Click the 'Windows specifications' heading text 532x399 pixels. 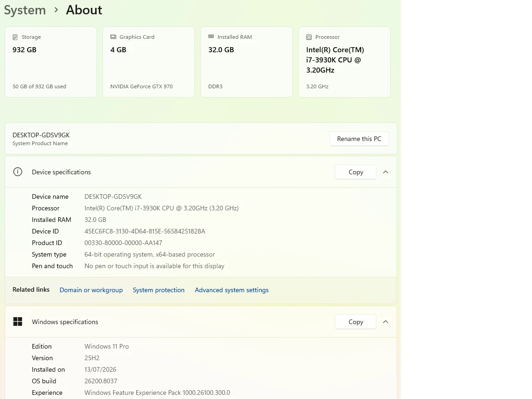tap(65, 322)
